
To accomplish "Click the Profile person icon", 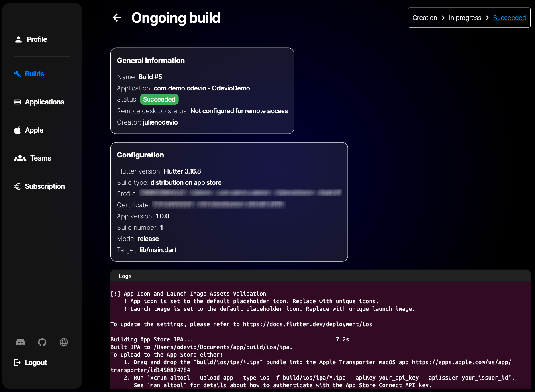I will (x=18, y=39).
